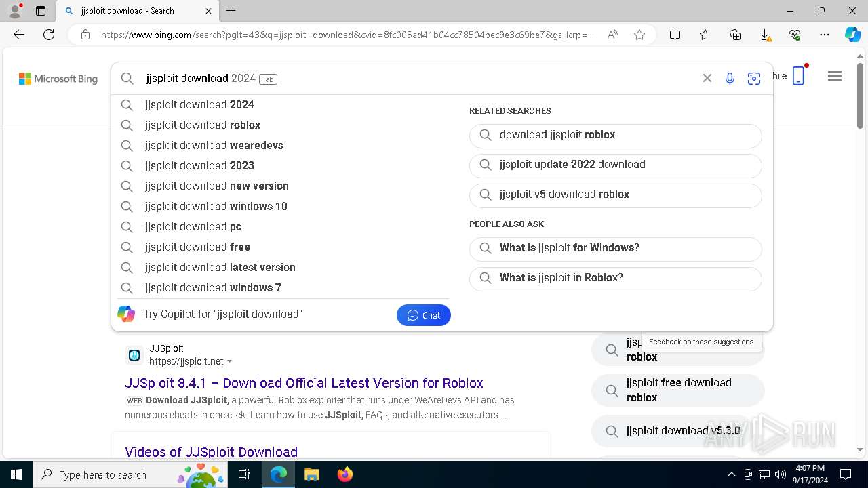Click jjsploit free download roblox suggestion

coord(678,390)
